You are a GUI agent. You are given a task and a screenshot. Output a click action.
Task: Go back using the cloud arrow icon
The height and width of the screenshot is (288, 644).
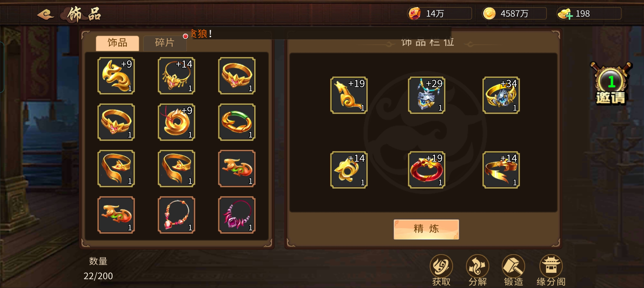(45, 14)
